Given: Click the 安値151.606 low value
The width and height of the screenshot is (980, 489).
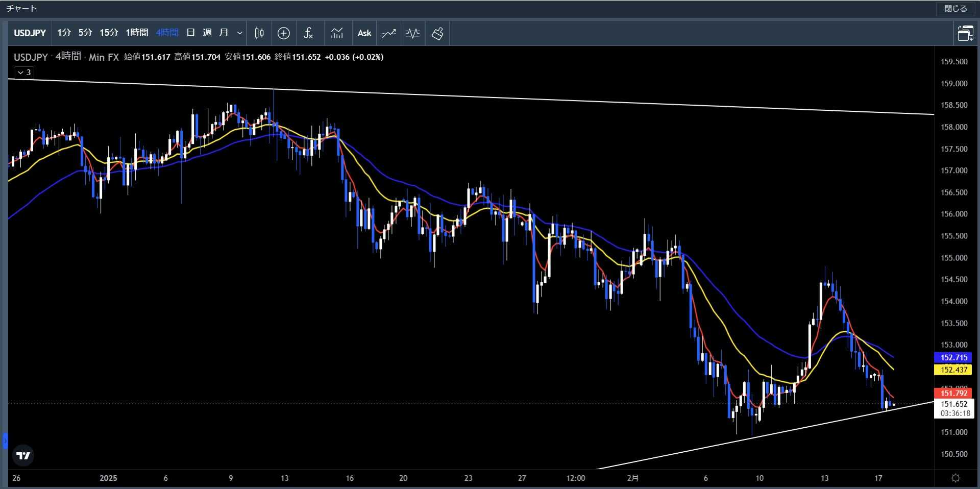Looking at the screenshot, I should tap(248, 57).
